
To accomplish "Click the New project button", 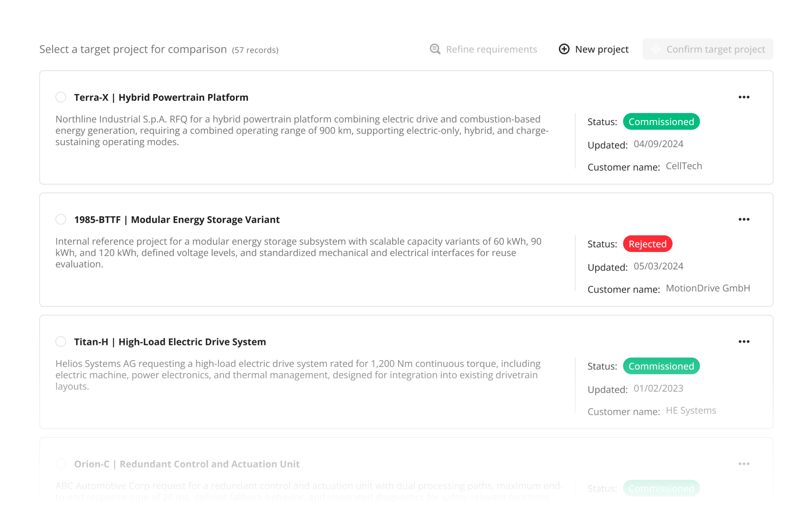I will coord(594,49).
